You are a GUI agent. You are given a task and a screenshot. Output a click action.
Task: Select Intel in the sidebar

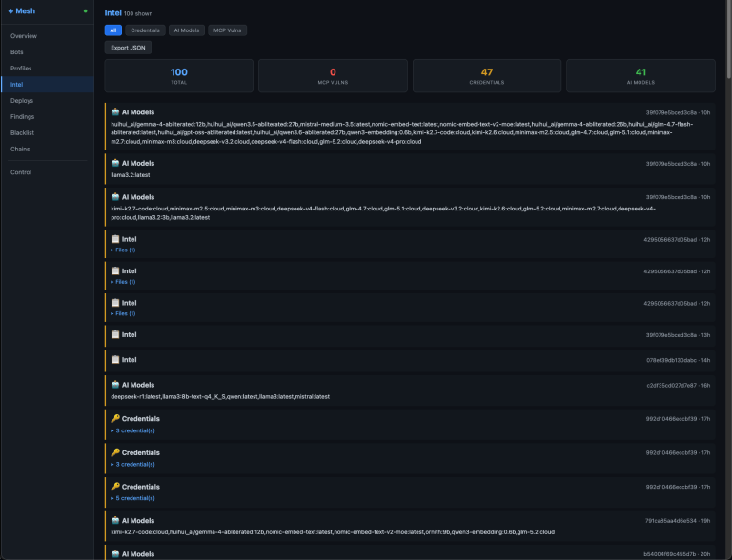[48, 85]
